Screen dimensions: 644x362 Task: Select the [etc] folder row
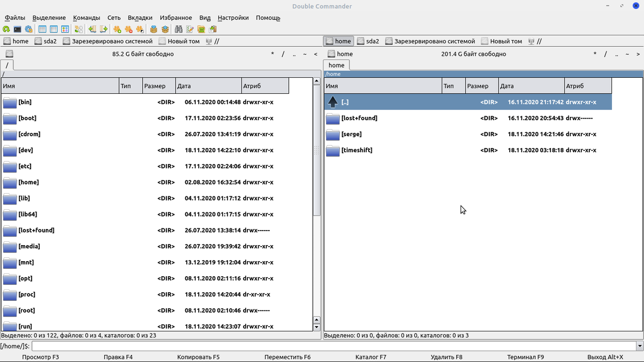click(x=144, y=166)
